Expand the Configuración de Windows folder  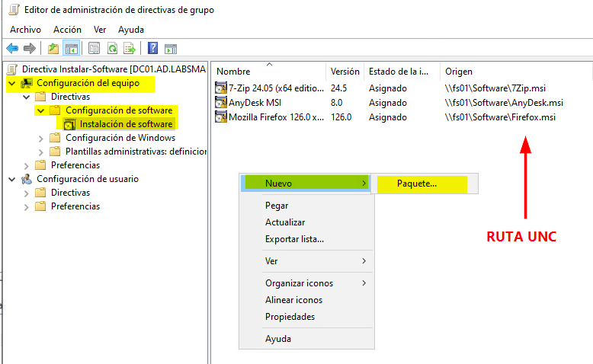pos(40,138)
